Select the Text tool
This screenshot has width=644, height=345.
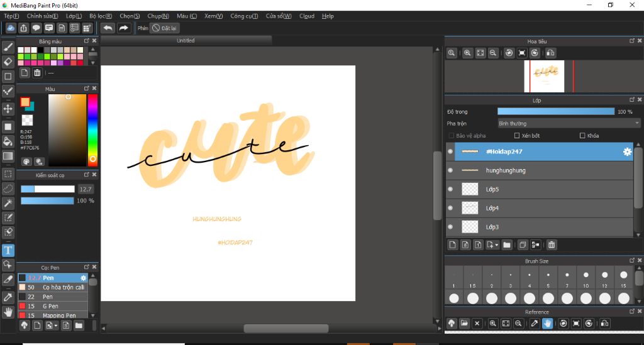point(8,249)
